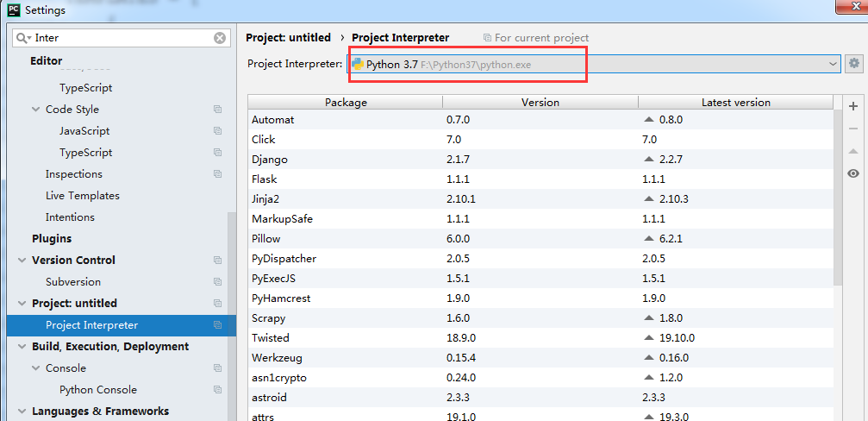Select the PyHamcrest package row
Image resolution: width=868 pixels, height=421 pixels.
(540, 298)
